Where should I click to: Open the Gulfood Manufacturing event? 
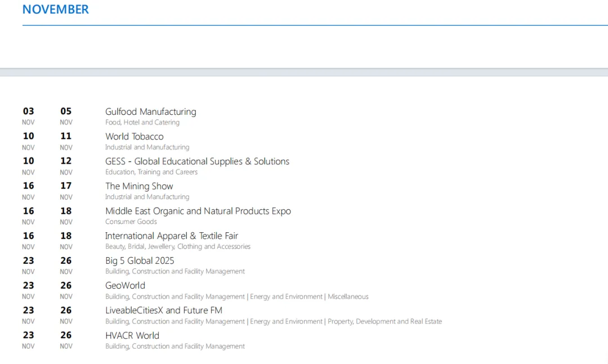click(x=150, y=111)
